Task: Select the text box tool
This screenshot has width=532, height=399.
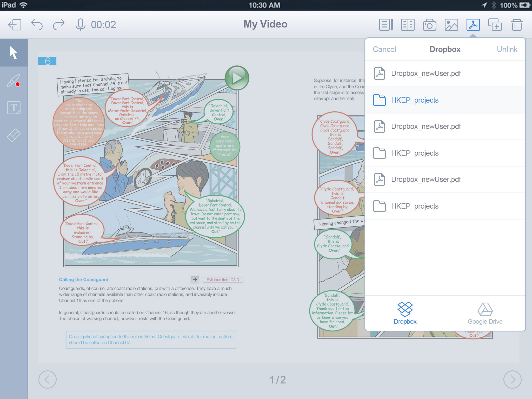Action: pyautogui.click(x=14, y=108)
